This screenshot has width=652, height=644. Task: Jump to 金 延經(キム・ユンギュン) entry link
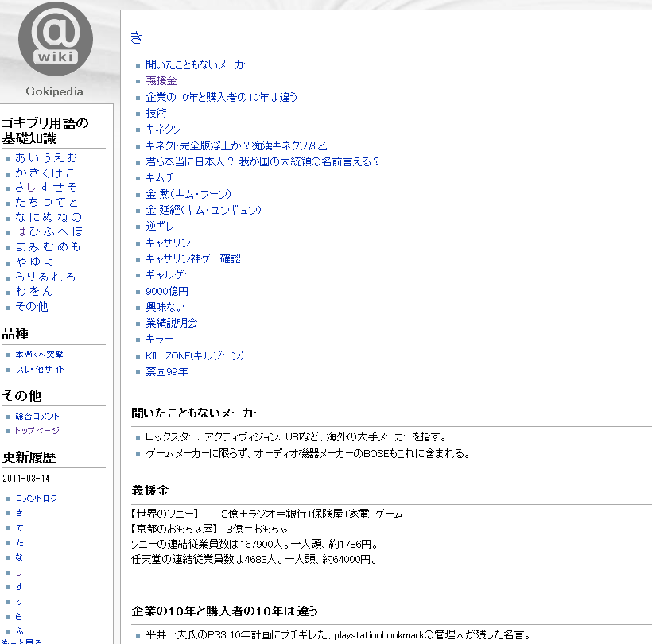204,210
